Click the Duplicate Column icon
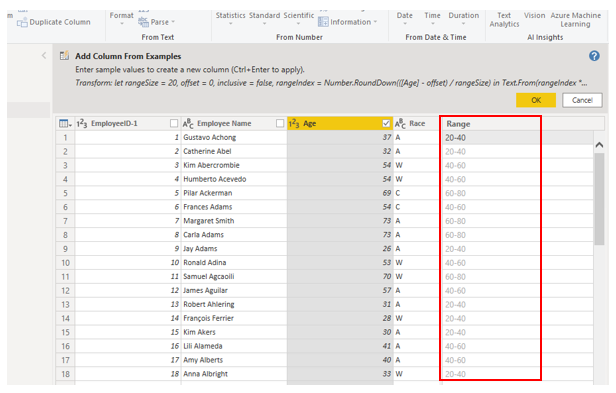The image size is (616, 393). click(x=22, y=22)
